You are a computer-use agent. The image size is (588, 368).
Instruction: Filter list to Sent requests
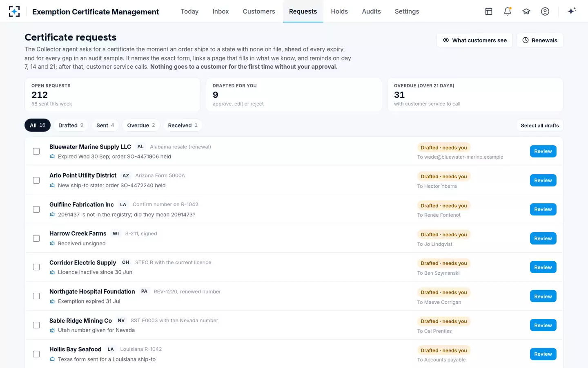click(105, 125)
